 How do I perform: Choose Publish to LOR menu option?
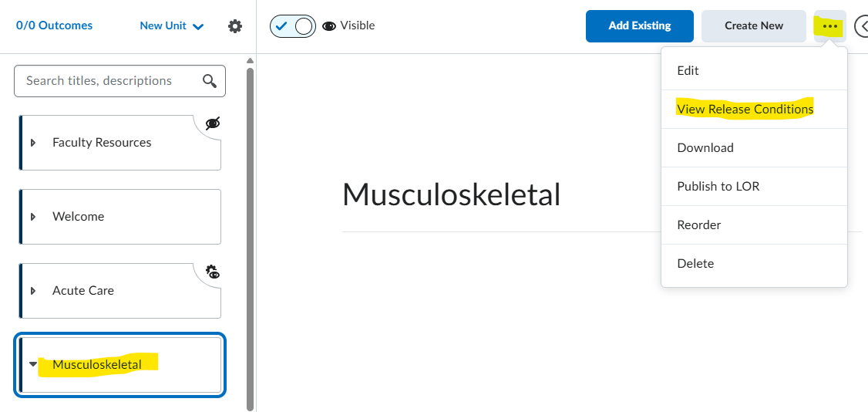[x=718, y=186]
